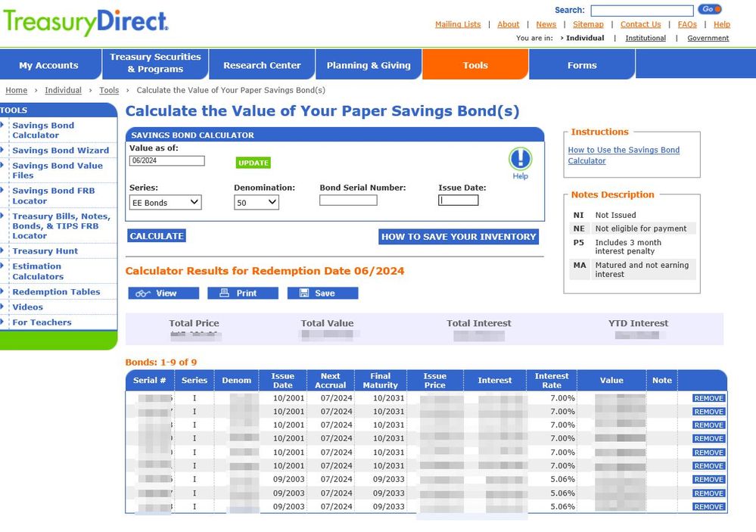The width and height of the screenshot is (756, 532).
Task: Click the Final Maturity column header
Action: (x=381, y=381)
